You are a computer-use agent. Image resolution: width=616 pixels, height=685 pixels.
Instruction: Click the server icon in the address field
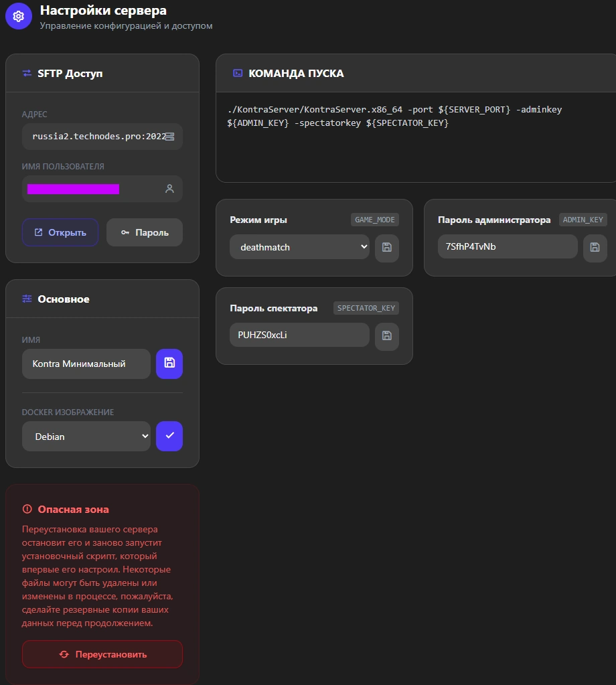(x=170, y=137)
